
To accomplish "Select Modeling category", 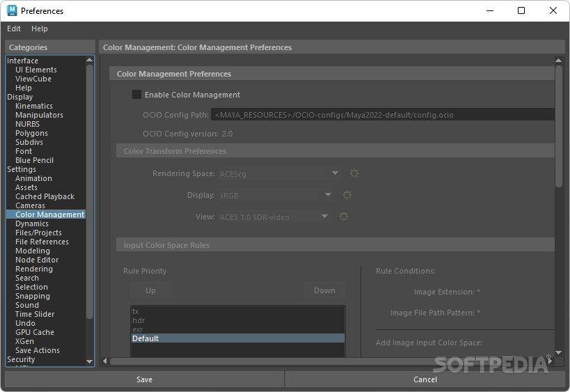I will click(x=32, y=251).
